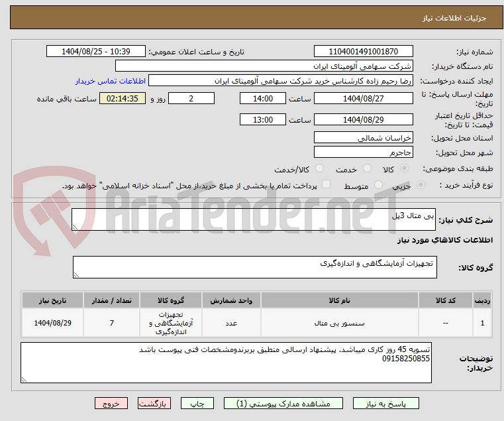Click the شماره نیاز field 1104001491001870
This screenshot has height=421, width=504.
point(363,52)
